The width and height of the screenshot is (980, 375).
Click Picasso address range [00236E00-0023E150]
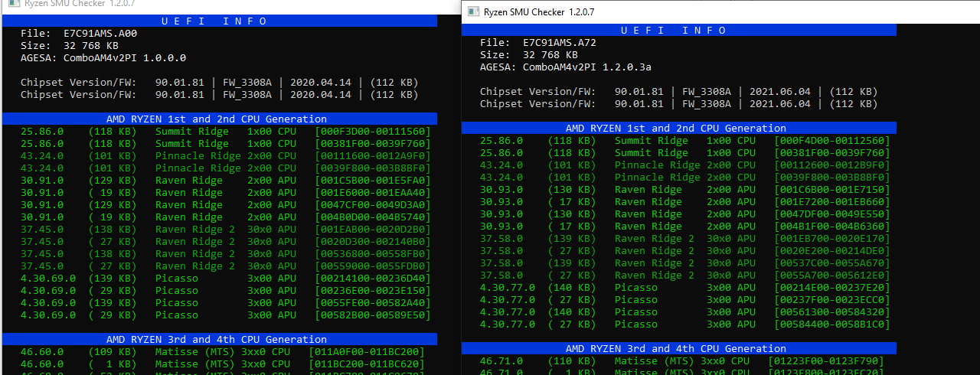373,291
